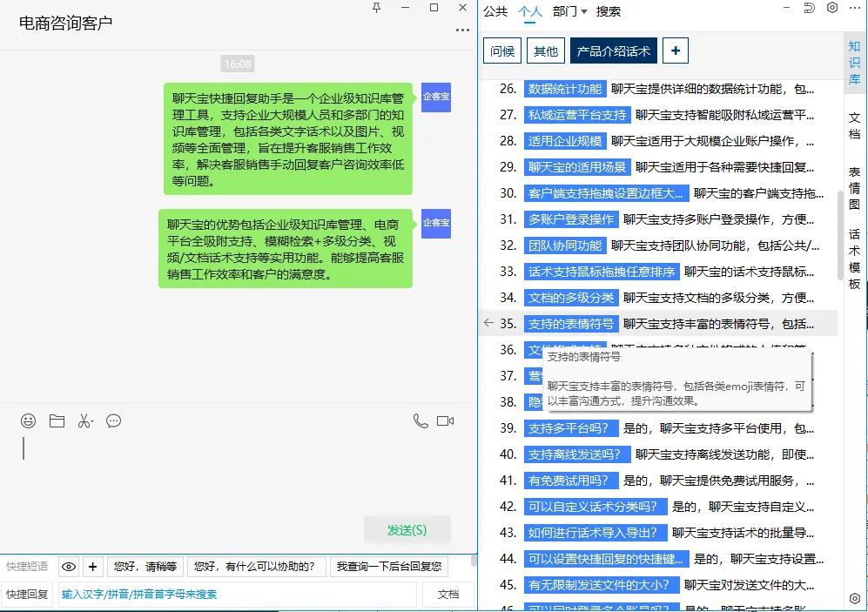Select script 话术支持鼠标拖拽任意排序
Image resolution: width=868 pixels, height=612 pixels.
coord(602,272)
